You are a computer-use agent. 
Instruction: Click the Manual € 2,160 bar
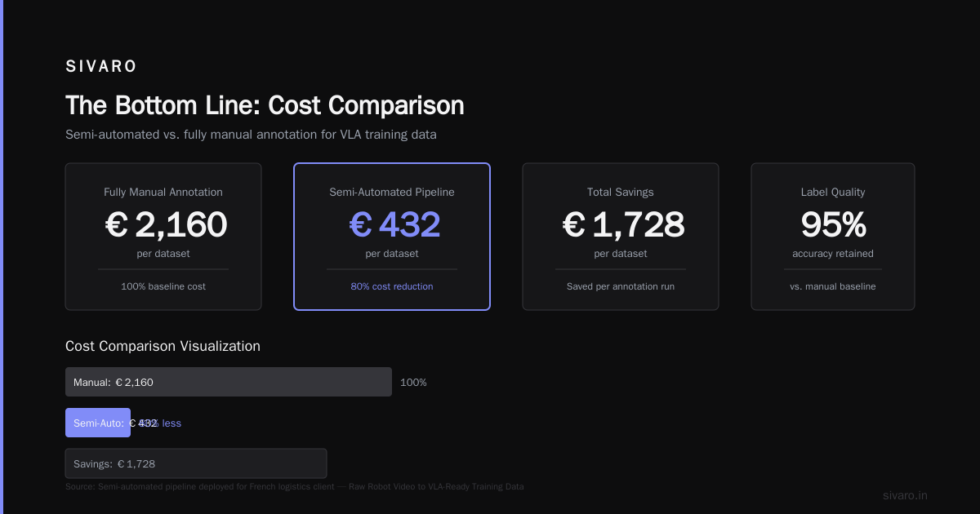229,382
